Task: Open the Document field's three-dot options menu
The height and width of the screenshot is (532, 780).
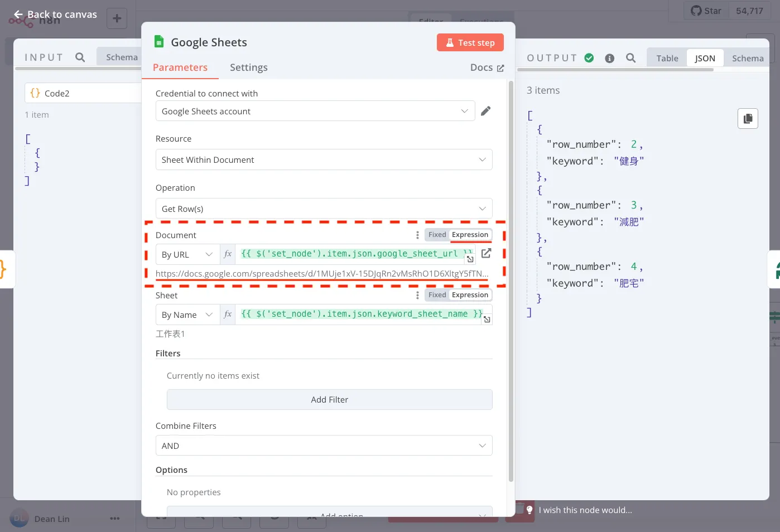Action: coord(417,235)
